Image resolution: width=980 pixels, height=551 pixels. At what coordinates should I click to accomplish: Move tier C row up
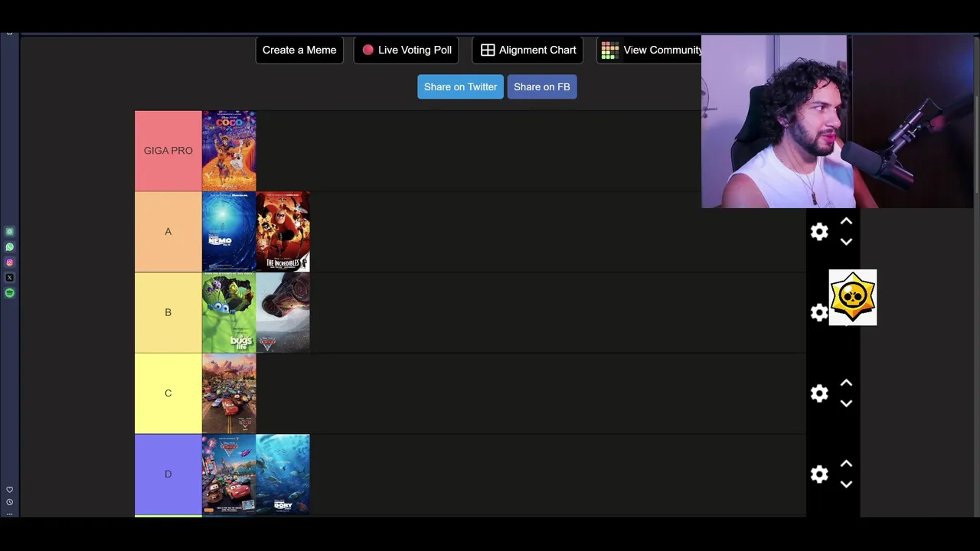tap(846, 383)
